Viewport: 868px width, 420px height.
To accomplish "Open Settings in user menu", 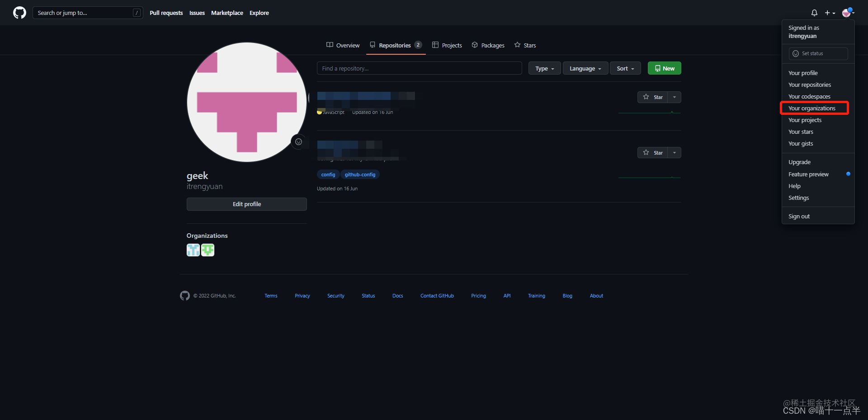I will pyautogui.click(x=818, y=198).
